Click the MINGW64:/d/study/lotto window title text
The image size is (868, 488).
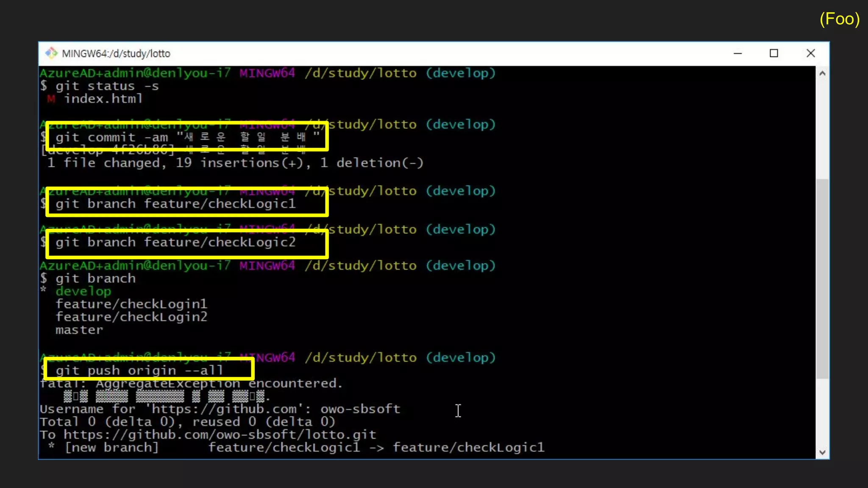point(116,54)
